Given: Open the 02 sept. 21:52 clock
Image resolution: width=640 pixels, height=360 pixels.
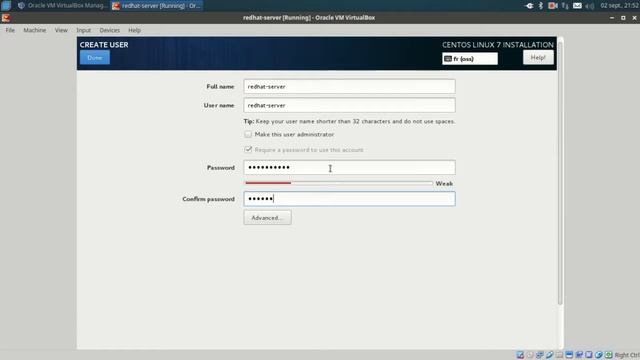Looking at the screenshot, I should 620,6.
